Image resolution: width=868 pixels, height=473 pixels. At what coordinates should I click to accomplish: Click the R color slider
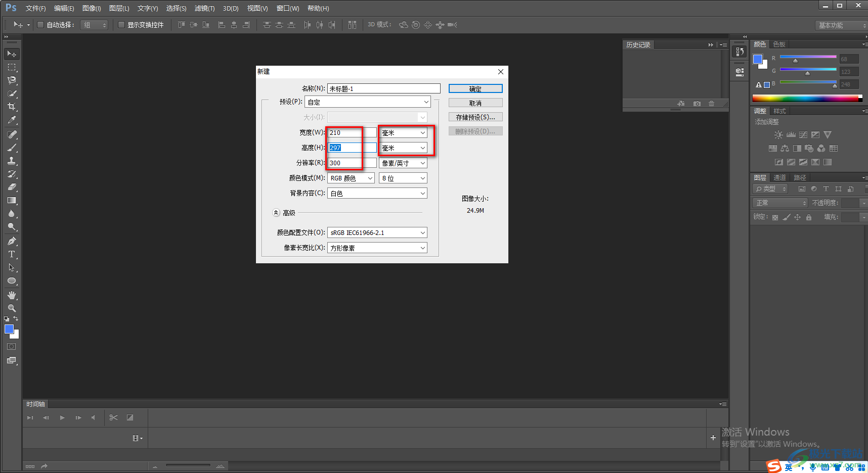click(808, 57)
